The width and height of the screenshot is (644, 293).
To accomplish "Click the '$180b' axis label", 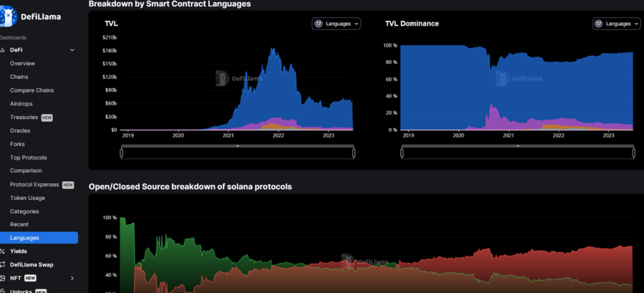I will click(109, 51).
